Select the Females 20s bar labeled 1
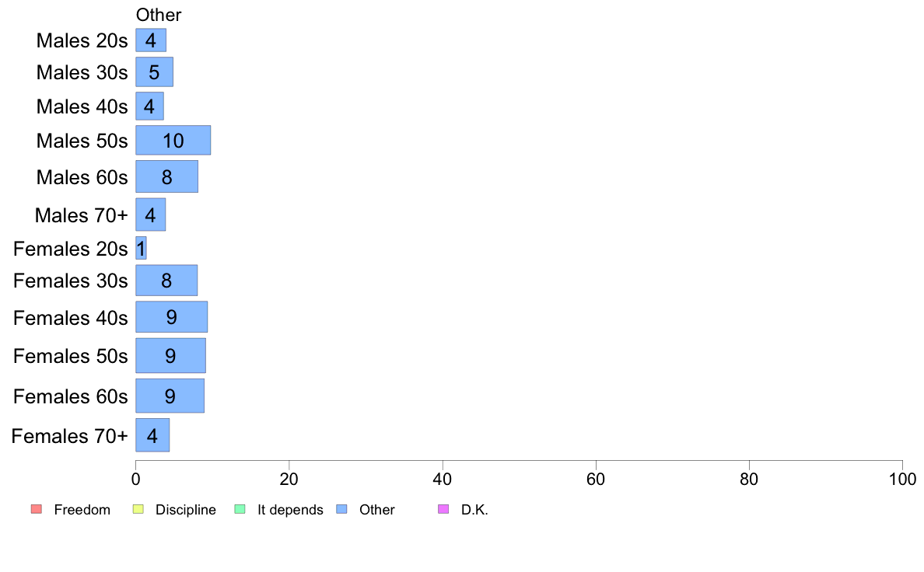Image resolution: width=924 pixels, height=572 pixels. pos(141,248)
